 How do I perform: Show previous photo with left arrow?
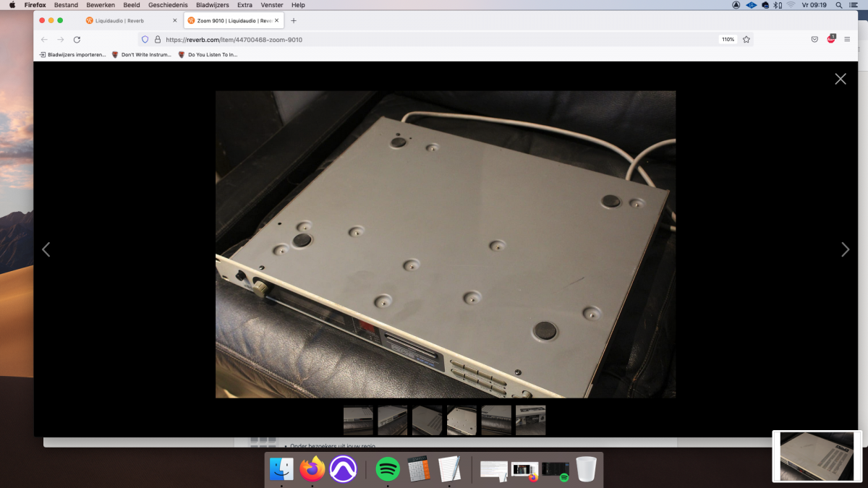(46, 249)
